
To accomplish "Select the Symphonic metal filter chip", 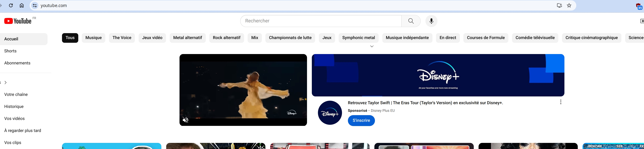I will (358, 38).
